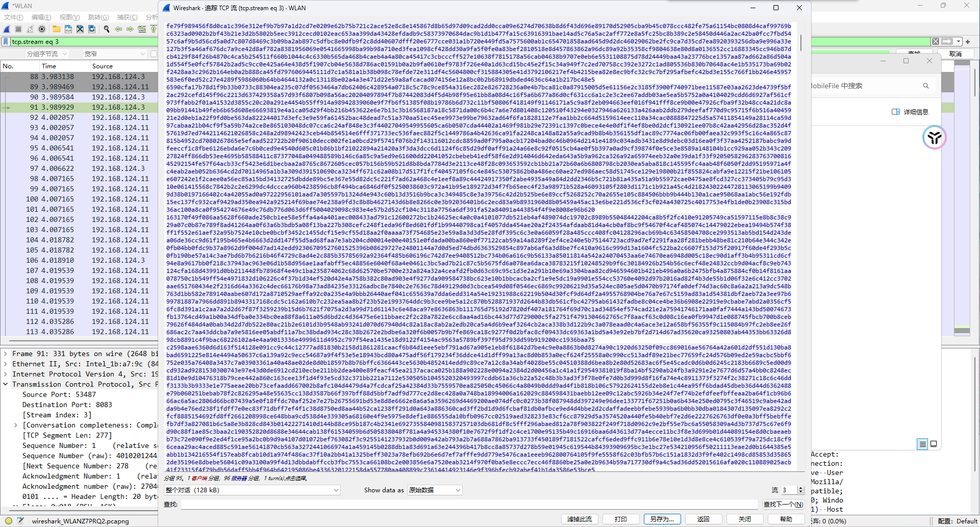Viewport: 980px width, 527px height.
Task: Toggle the checkbox beside the 宽窄 dropdown
Action: coord(154,54)
